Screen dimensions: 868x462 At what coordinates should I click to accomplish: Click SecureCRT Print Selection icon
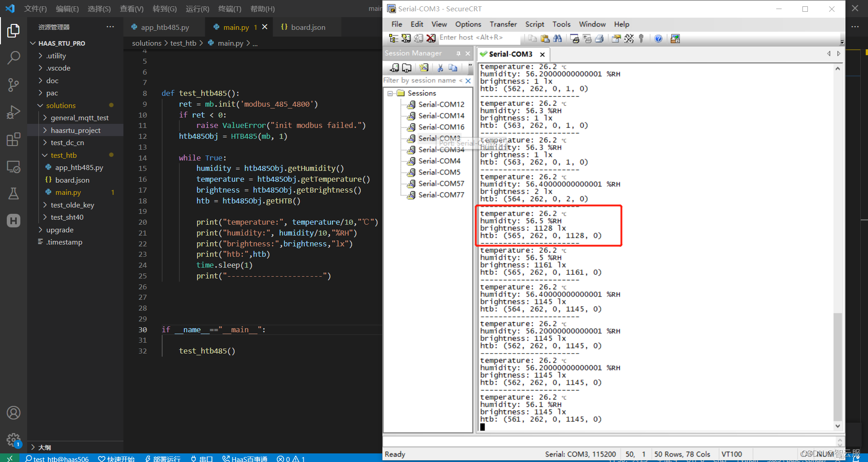point(587,38)
